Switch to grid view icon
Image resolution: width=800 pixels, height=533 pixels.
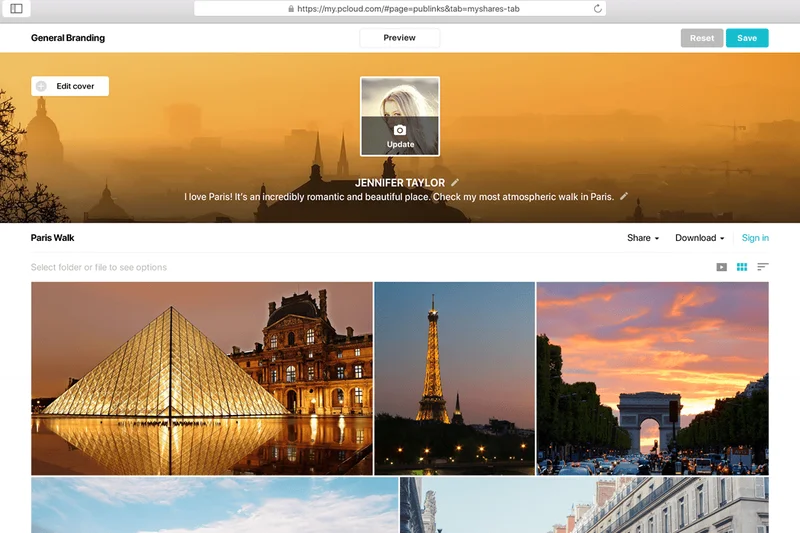click(x=742, y=267)
